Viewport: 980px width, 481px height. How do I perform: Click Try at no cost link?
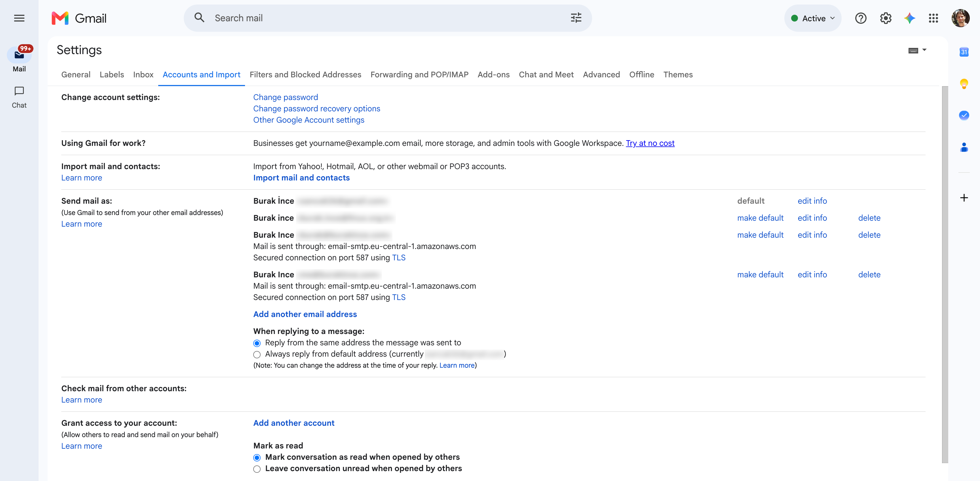(650, 143)
